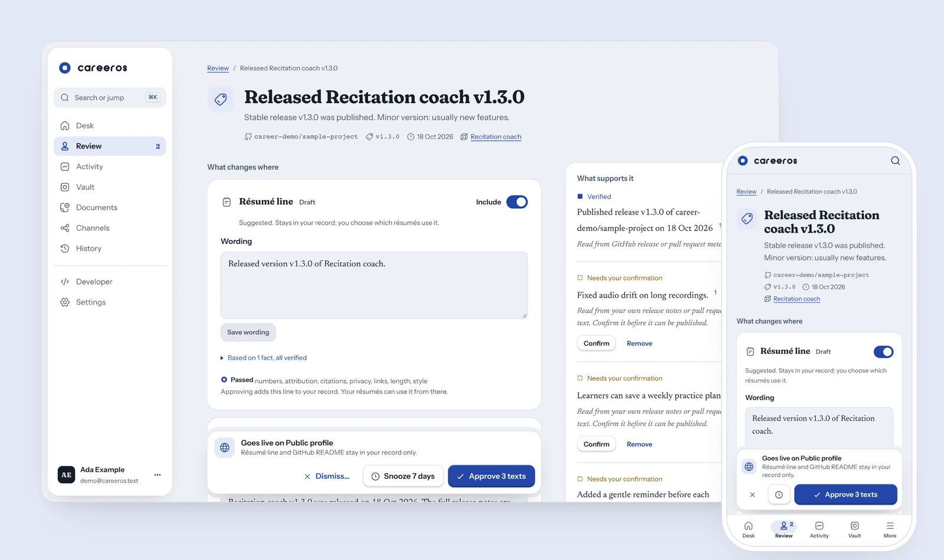Click the mobile snooze clock icon
Image resolution: width=944 pixels, height=560 pixels.
[x=779, y=495]
